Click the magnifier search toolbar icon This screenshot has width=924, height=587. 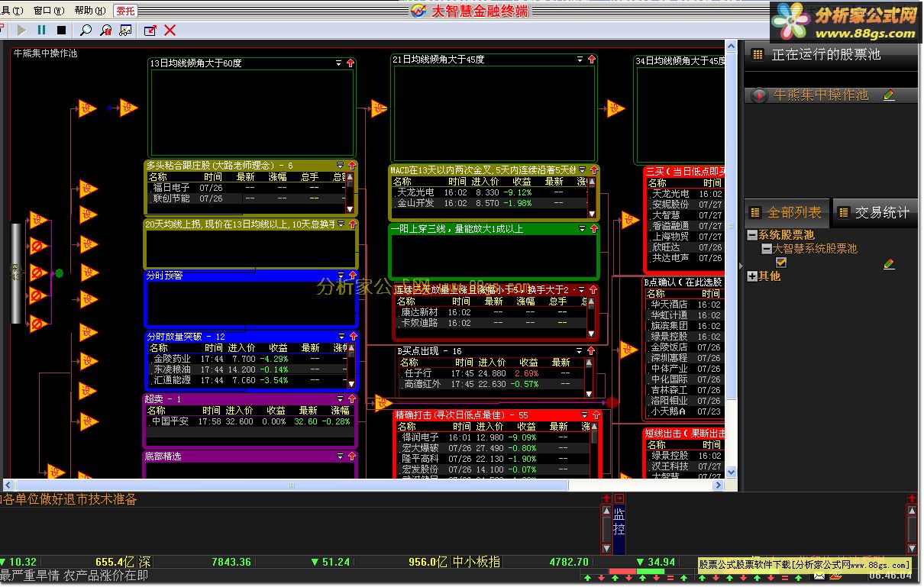pyautogui.click(x=86, y=31)
